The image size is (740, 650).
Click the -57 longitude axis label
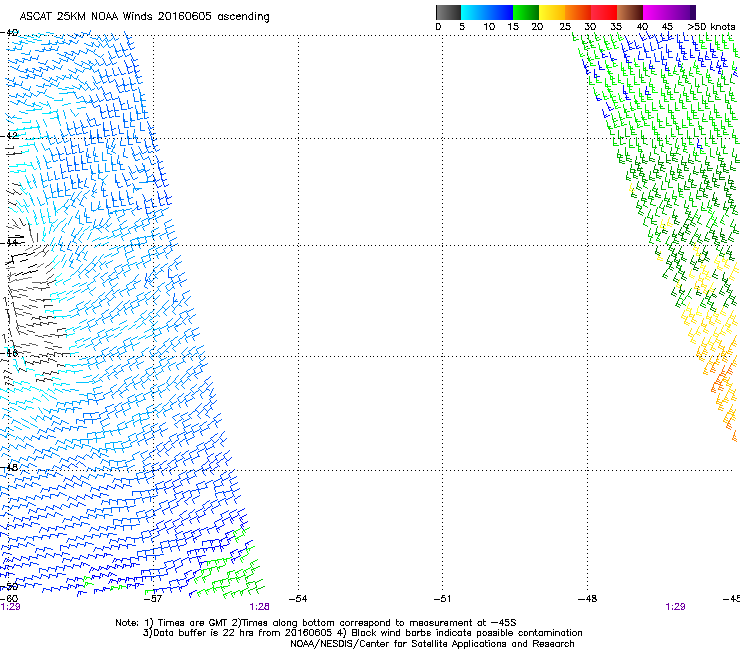pos(152,599)
